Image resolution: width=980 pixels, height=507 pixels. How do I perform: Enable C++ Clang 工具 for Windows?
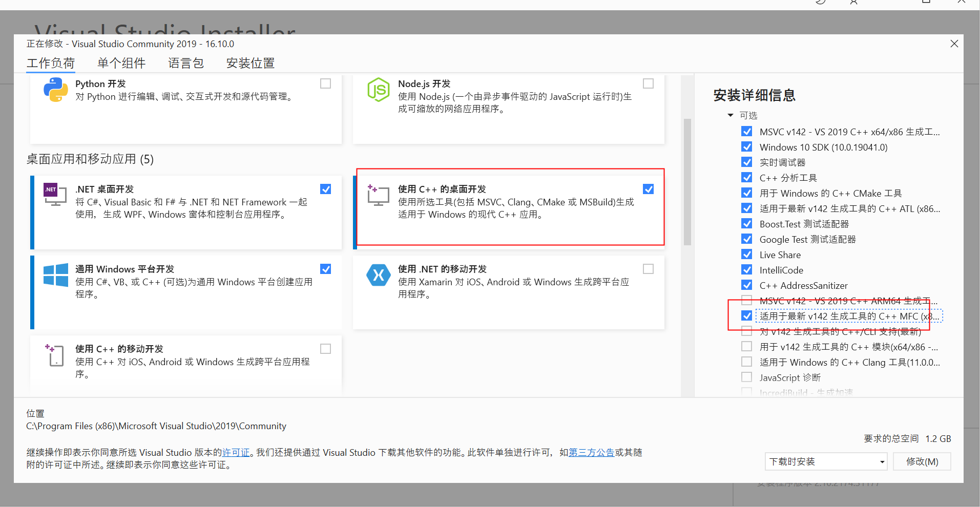tap(747, 362)
